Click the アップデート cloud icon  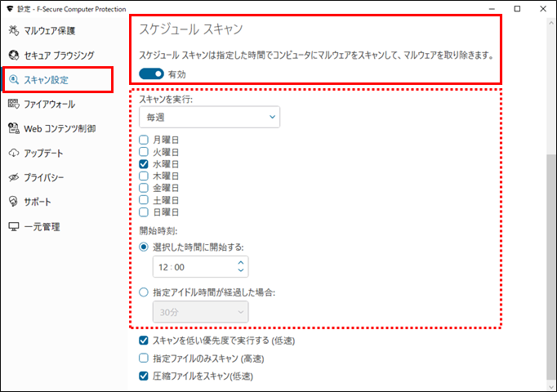[14, 153]
